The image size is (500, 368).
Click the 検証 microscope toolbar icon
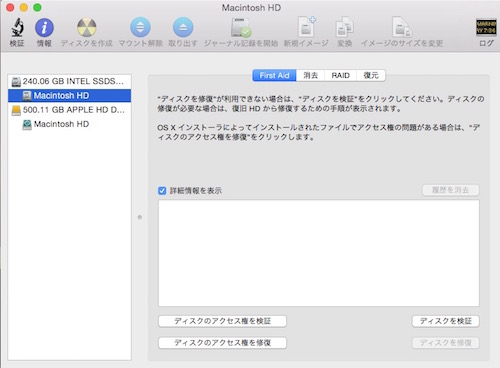point(17,27)
